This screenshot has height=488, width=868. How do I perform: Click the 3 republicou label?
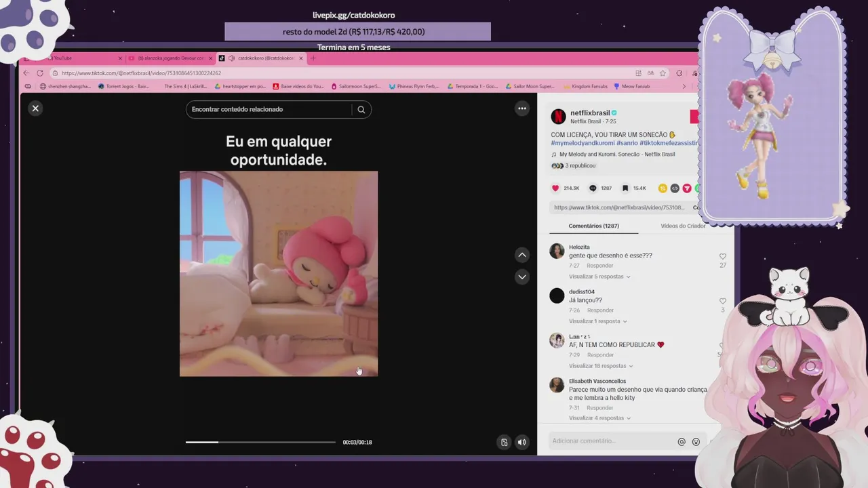tap(580, 166)
